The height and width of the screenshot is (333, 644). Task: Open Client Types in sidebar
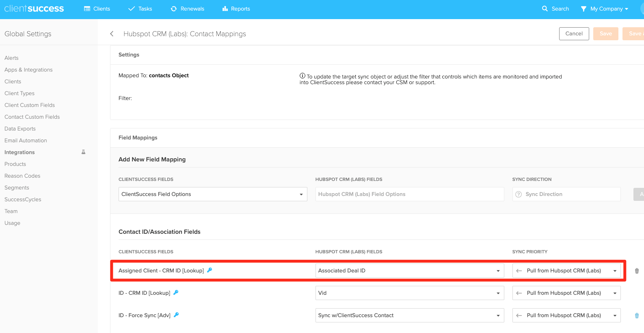pyautogui.click(x=19, y=93)
